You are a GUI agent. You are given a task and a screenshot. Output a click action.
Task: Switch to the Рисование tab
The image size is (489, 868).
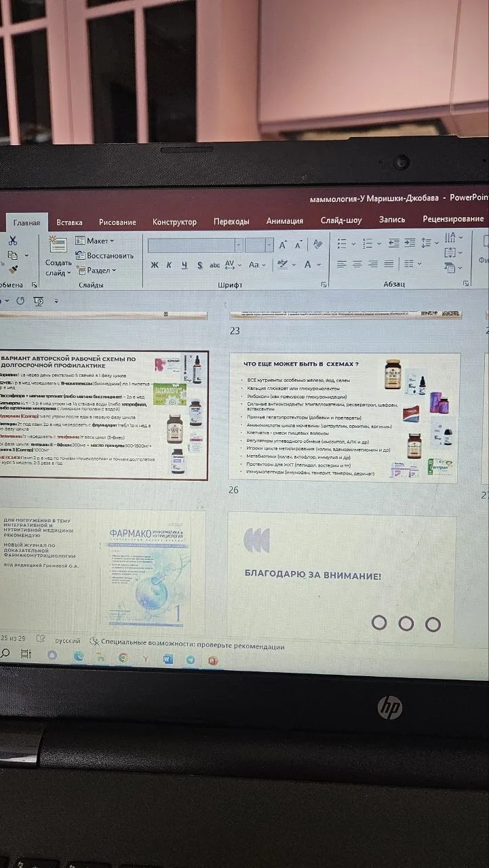coord(117,222)
